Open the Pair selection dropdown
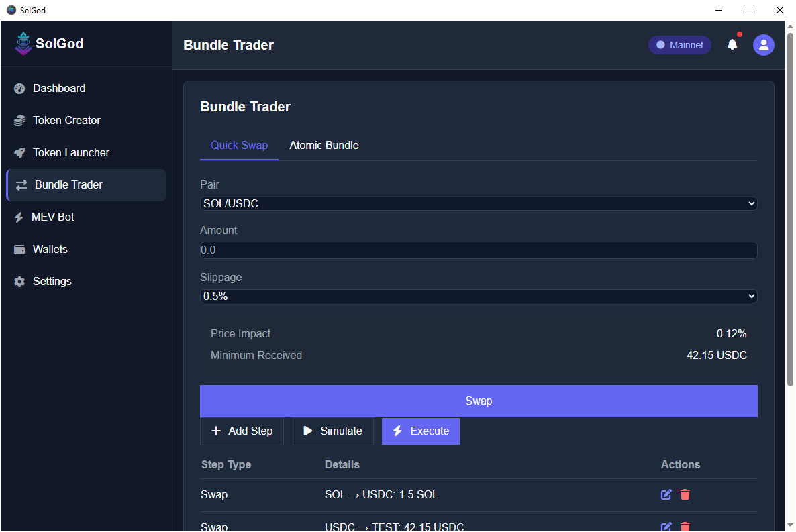 479,203
